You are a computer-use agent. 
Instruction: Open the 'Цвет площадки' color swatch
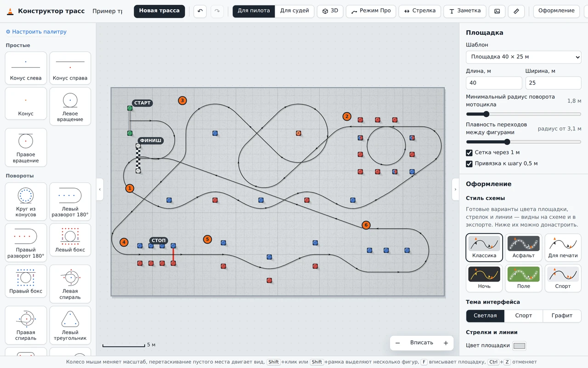(x=519, y=346)
